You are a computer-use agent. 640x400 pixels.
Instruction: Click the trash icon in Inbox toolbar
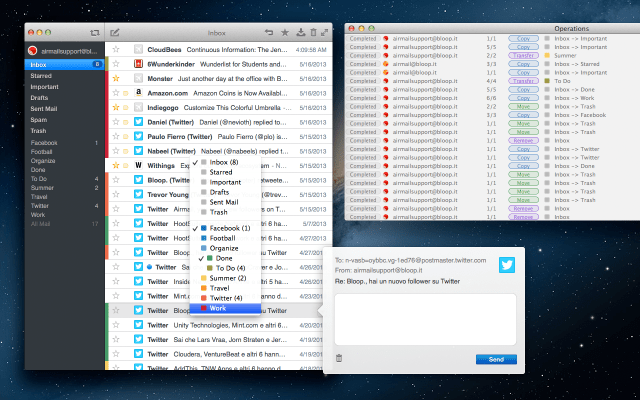[x=313, y=33]
